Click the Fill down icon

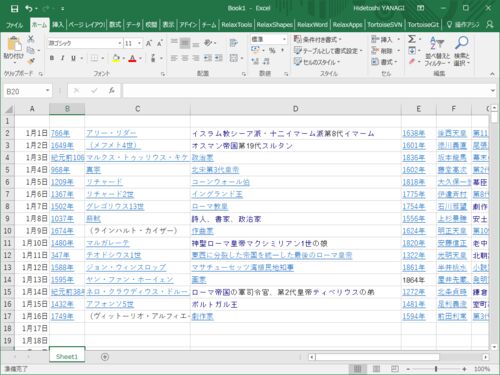pos(412,51)
